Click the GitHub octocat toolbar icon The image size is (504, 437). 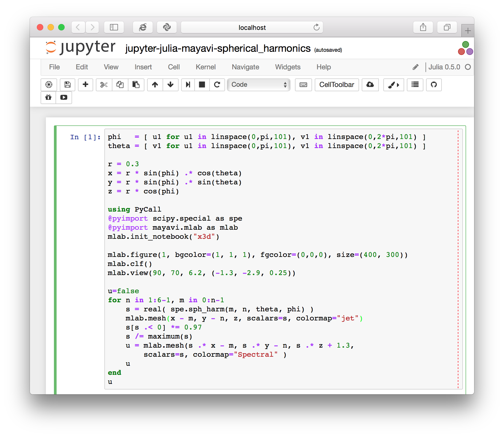434,85
